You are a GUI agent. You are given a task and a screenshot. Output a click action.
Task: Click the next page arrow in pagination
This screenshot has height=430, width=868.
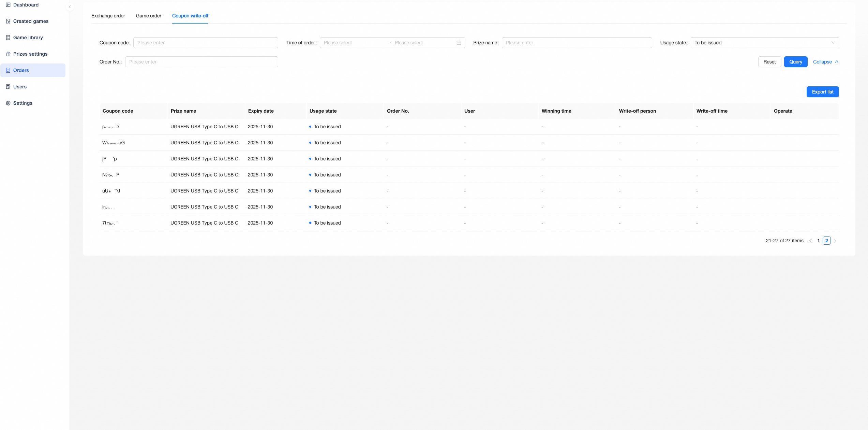(x=835, y=241)
